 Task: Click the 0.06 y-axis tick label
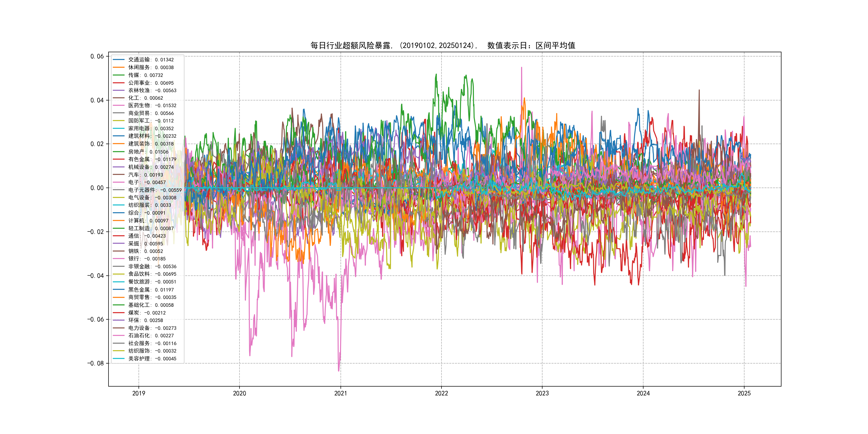(97, 56)
